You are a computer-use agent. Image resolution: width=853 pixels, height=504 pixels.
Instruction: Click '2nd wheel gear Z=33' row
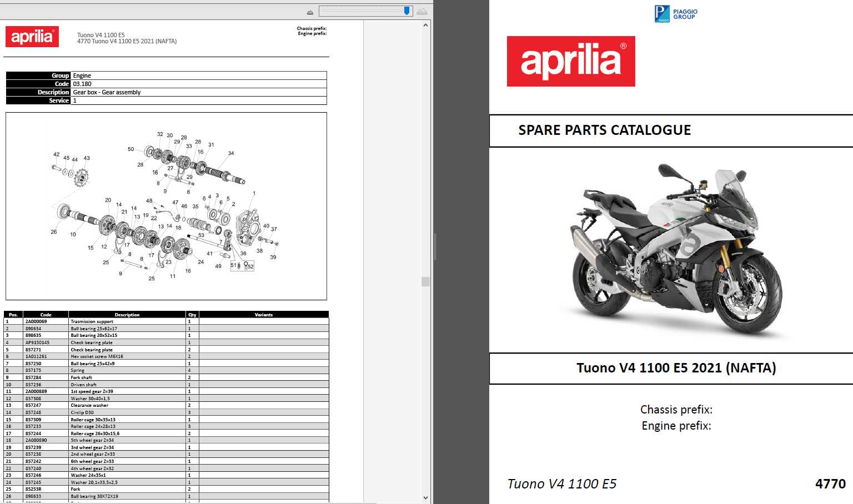pos(167,454)
